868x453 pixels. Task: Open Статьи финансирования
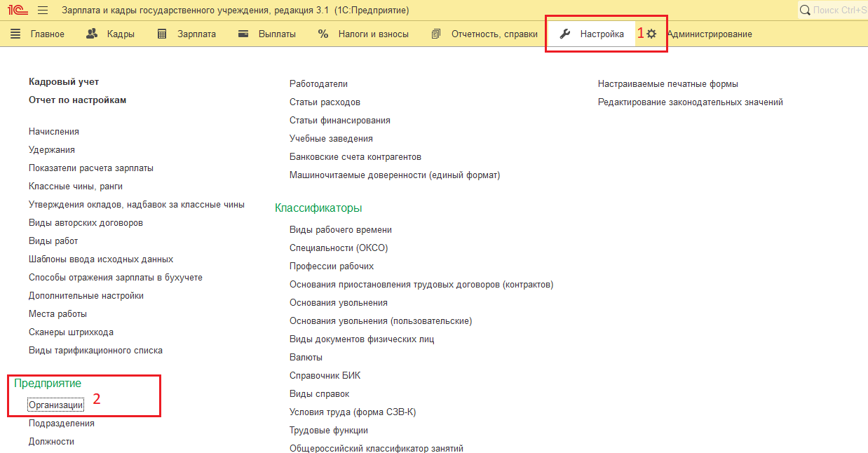340,121
